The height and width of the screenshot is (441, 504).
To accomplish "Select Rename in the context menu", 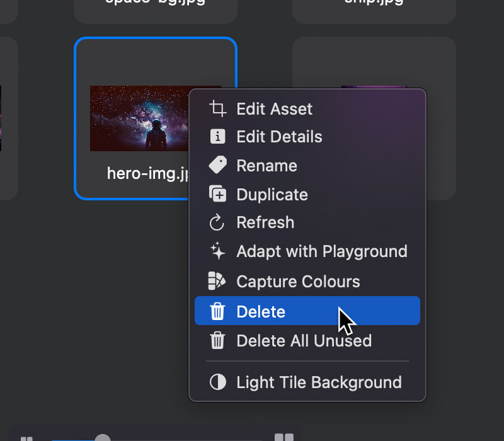I will click(x=266, y=166).
